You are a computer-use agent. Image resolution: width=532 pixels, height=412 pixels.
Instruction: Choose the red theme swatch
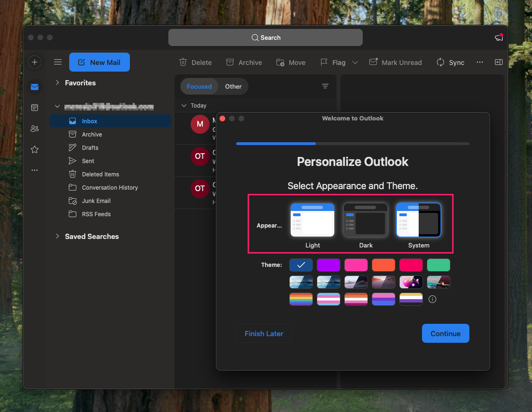411,265
